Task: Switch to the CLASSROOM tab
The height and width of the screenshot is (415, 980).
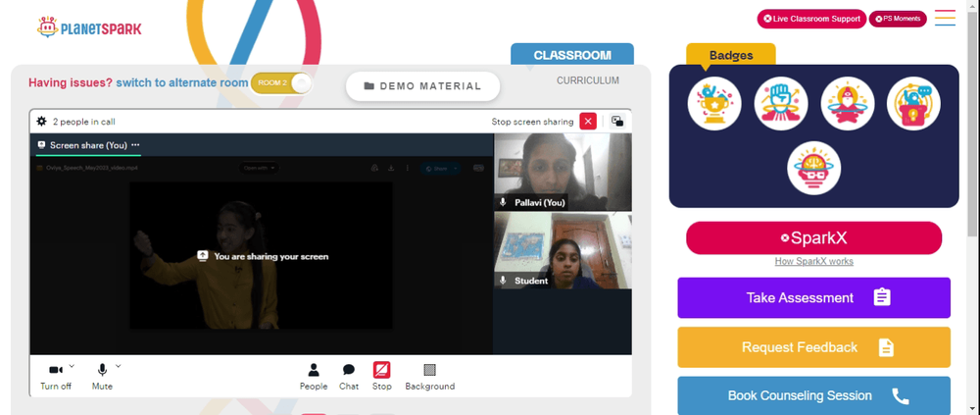Action: [x=572, y=55]
